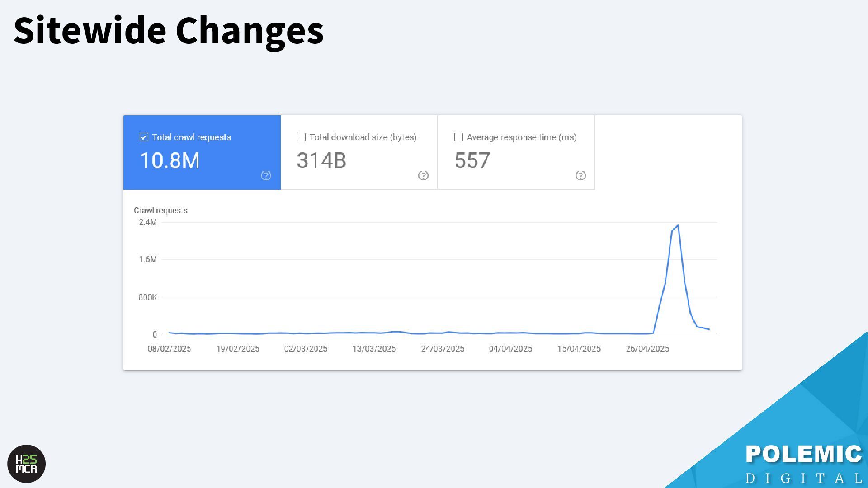Enable Total download size (bytes) checkbox
Screen dimensions: 868x488
point(301,137)
